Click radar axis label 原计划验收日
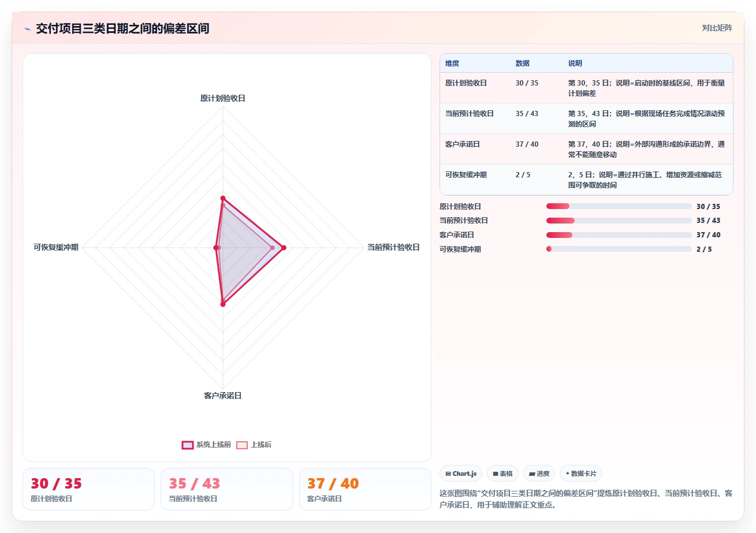This screenshot has height=533, width=756. [x=223, y=98]
